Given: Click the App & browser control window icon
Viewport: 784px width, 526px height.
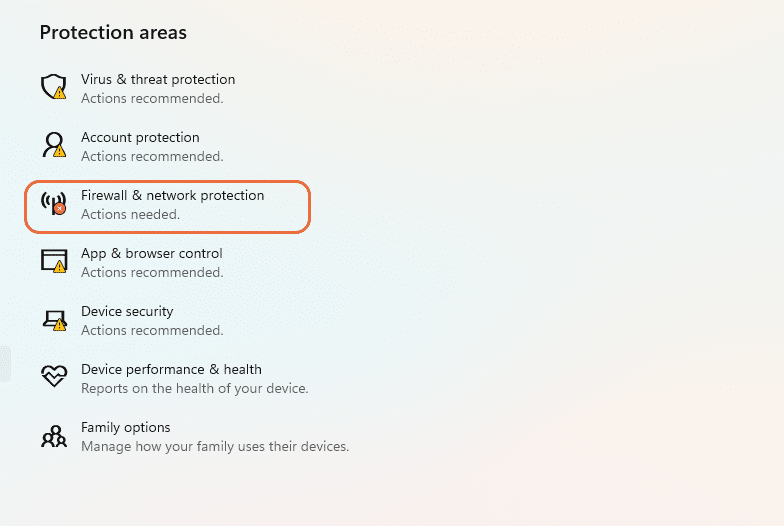Looking at the screenshot, I should tap(53, 261).
